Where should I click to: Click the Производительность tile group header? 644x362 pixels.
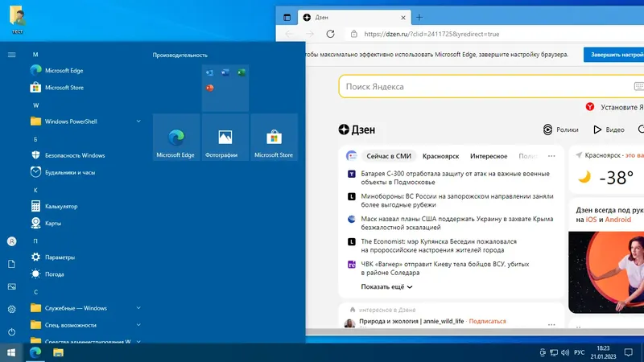tap(180, 55)
